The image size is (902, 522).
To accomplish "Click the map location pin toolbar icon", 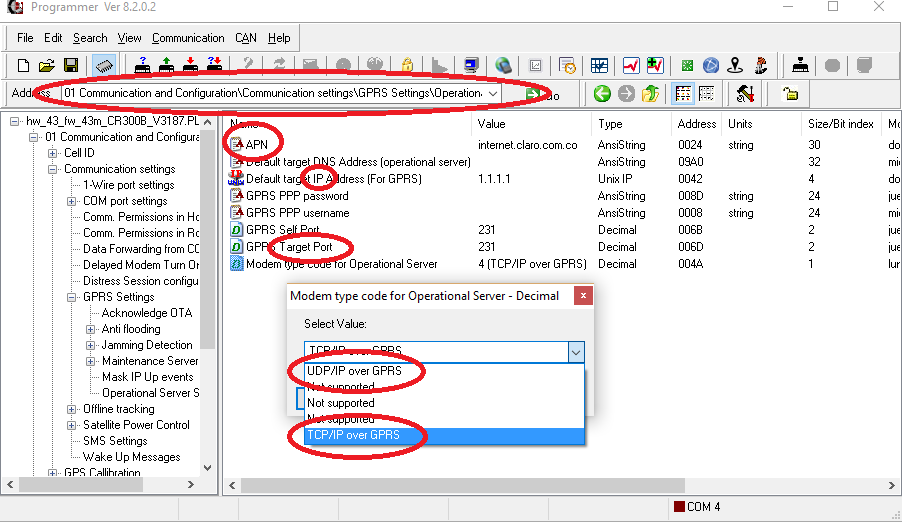I will tap(735, 65).
